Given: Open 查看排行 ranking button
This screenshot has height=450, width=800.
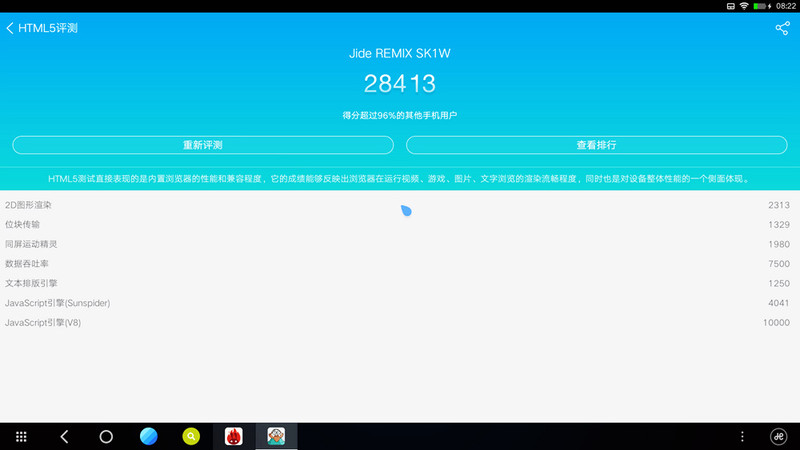Looking at the screenshot, I should pos(596,145).
